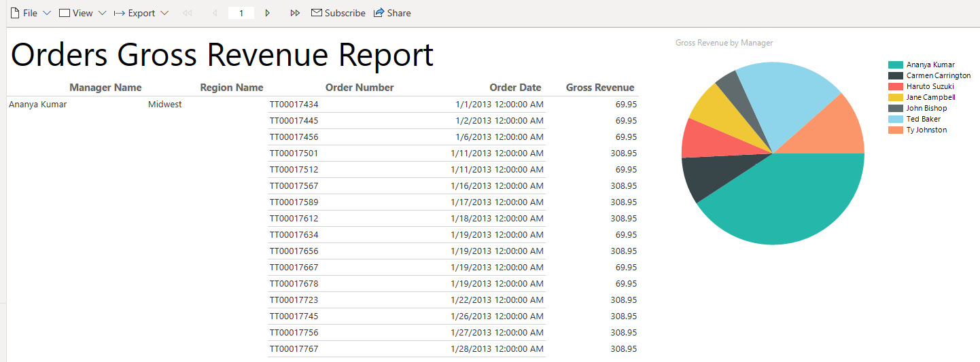Screen dimensions: 980x362
Task: Click the Export arrow icon
Action: point(119,13)
